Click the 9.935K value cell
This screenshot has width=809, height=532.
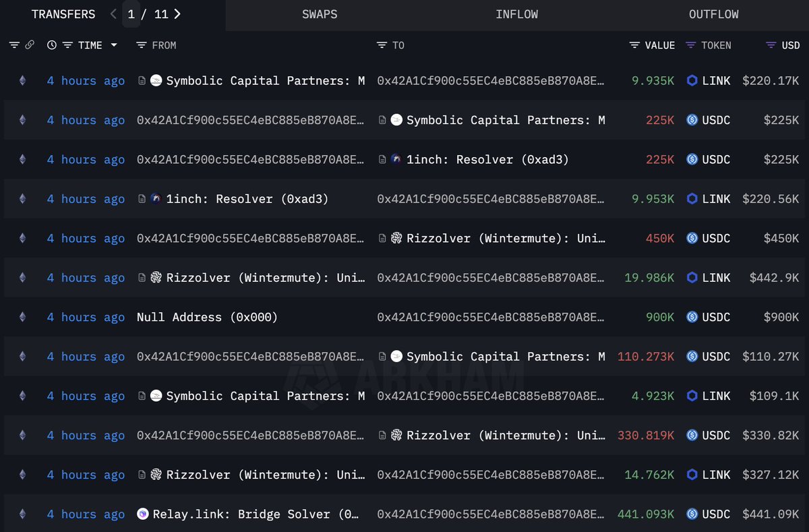pos(653,80)
